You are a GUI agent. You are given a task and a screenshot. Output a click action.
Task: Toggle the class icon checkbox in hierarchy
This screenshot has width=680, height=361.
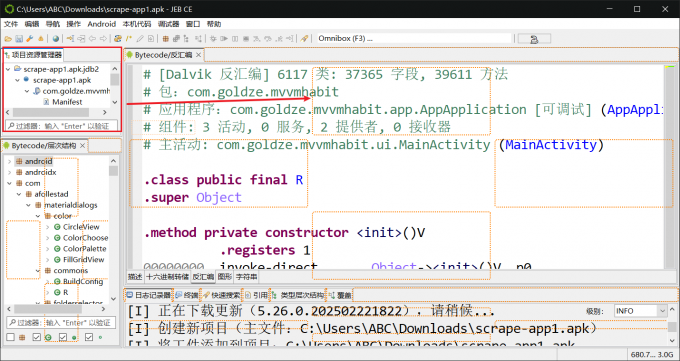[37, 337]
